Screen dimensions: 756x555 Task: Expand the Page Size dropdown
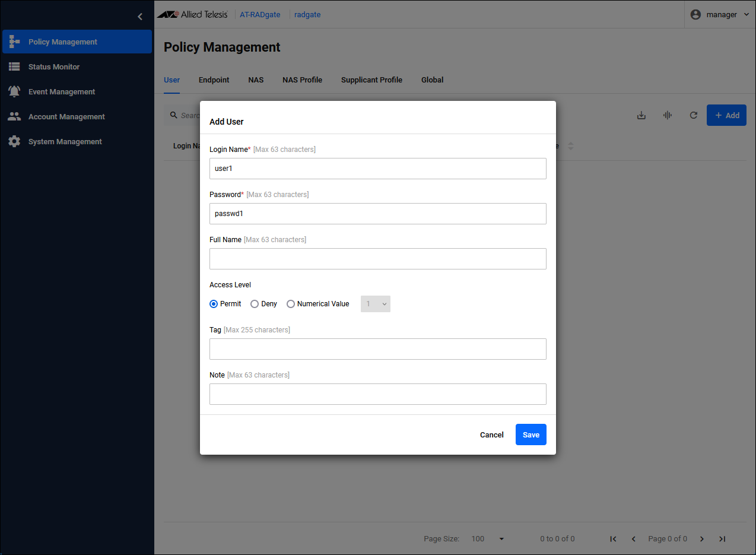point(488,539)
